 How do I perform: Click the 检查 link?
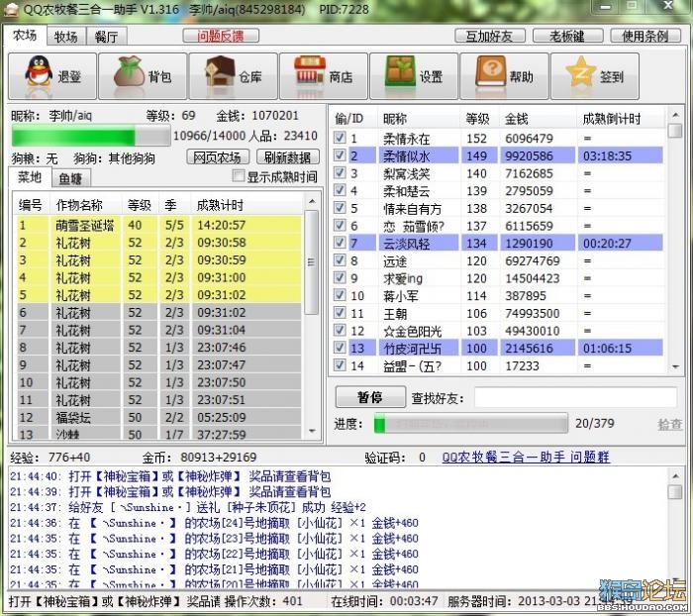670,424
